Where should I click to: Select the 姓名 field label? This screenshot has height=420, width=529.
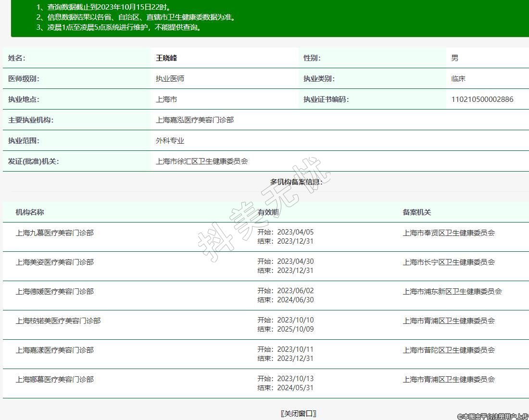[x=17, y=58]
